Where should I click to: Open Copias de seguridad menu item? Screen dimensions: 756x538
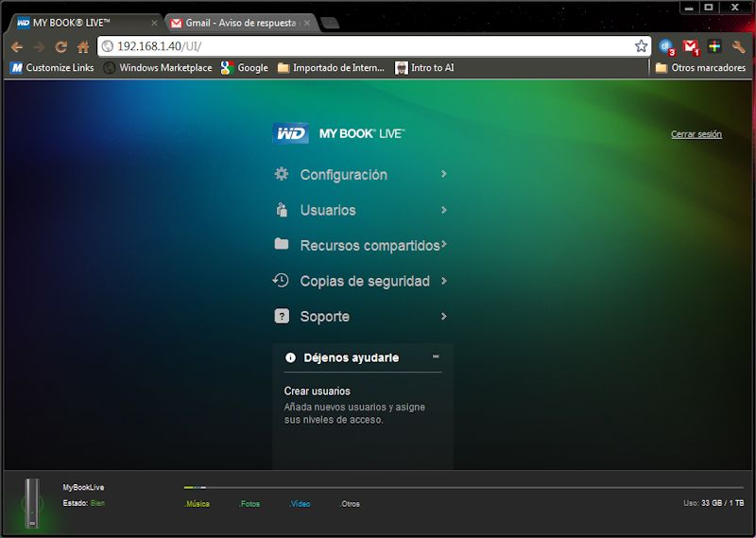365,281
